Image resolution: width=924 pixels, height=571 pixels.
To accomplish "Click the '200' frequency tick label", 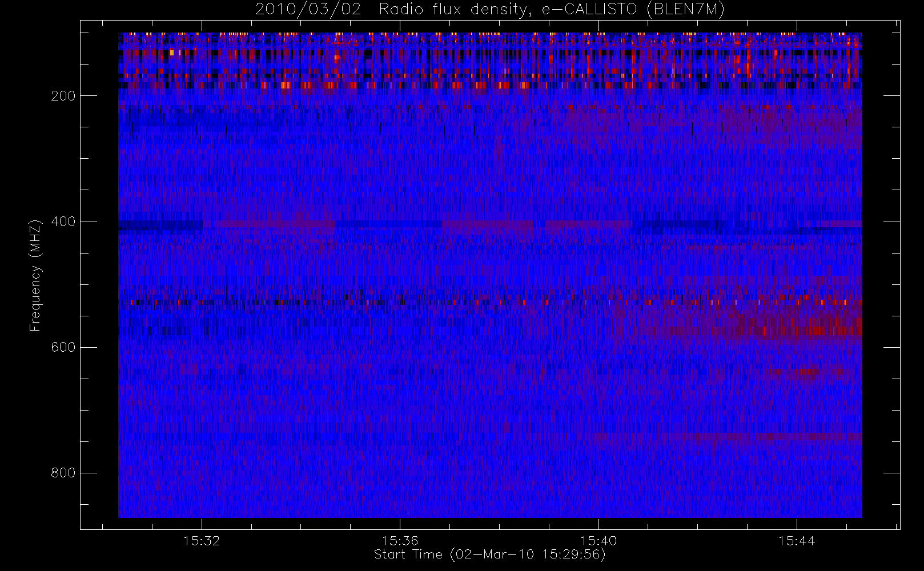I will pyautogui.click(x=63, y=96).
